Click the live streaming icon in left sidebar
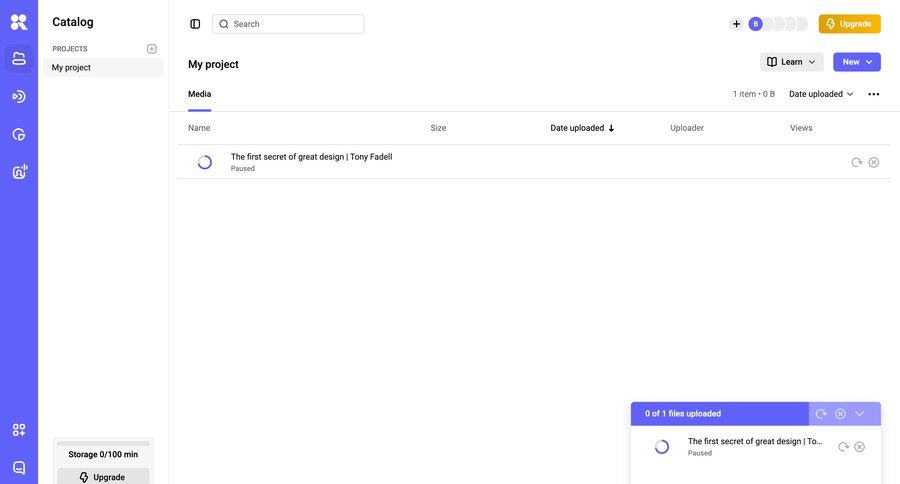Screen dimensions: 900x484 tap(19, 96)
